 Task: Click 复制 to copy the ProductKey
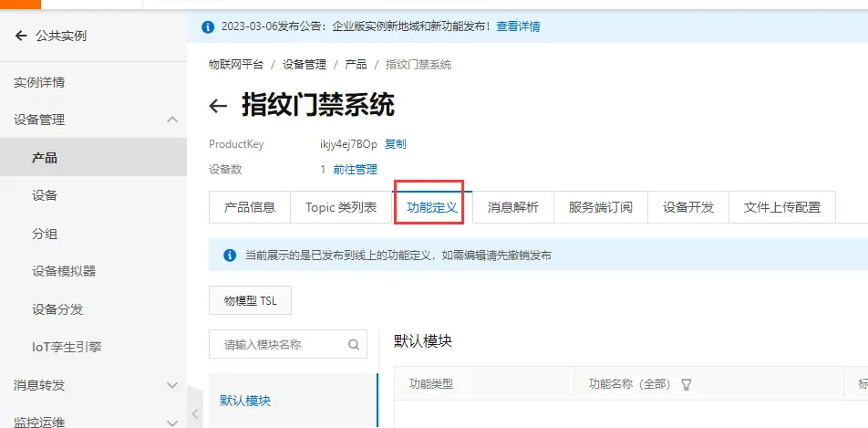coord(395,144)
